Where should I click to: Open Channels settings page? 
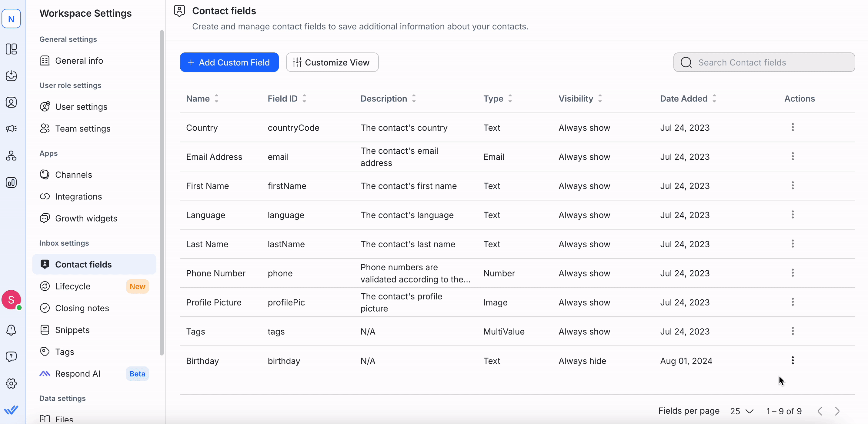tap(73, 175)
